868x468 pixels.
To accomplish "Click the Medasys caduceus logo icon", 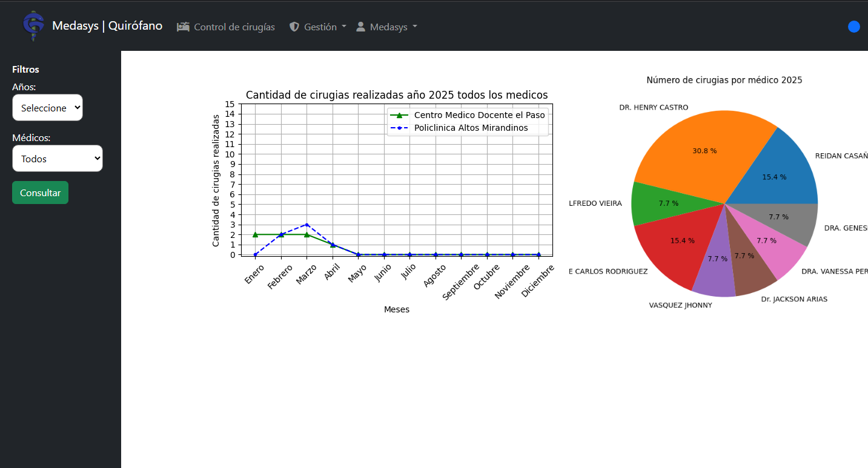I will coord(33,26).
